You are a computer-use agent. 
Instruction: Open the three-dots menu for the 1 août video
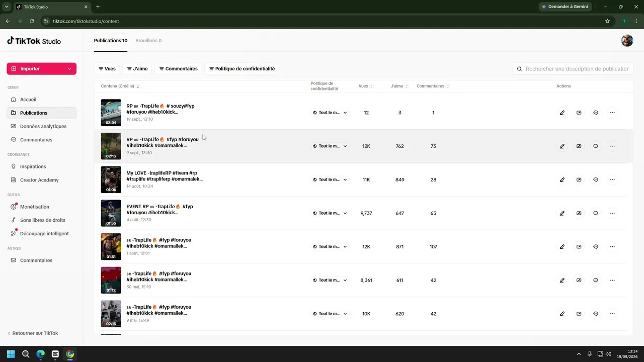coord(612,247)
